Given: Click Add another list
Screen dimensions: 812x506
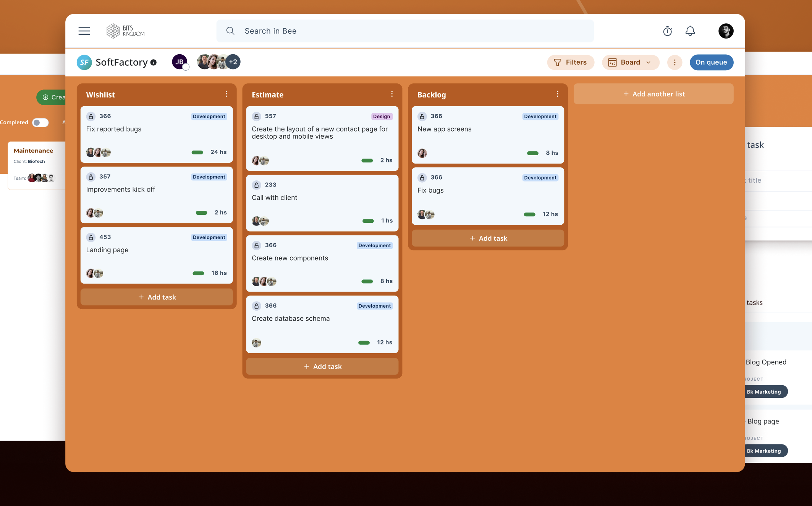Looking at the screenshot, I should (653, 94).
